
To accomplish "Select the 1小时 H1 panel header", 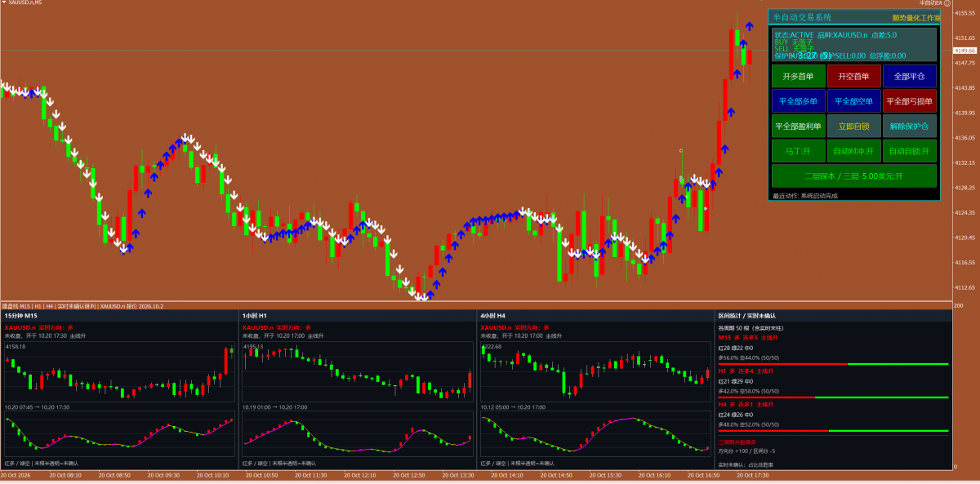I will point(255,315).
